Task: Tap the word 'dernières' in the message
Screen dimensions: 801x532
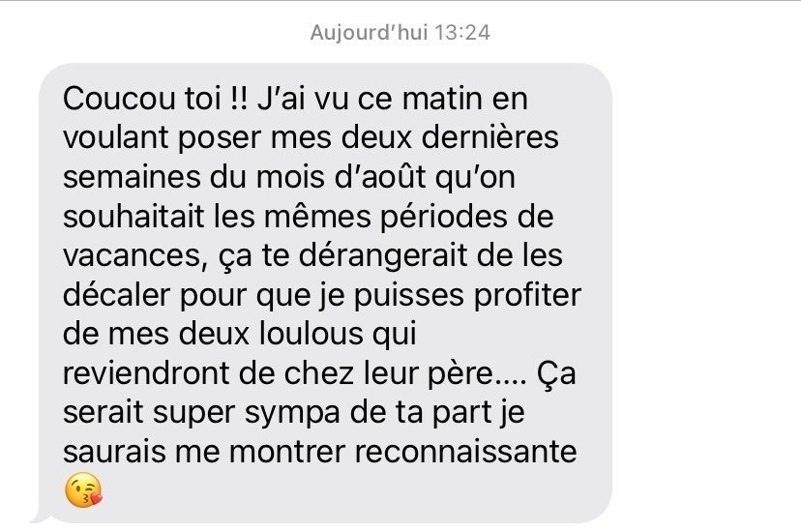Action: 489,137
